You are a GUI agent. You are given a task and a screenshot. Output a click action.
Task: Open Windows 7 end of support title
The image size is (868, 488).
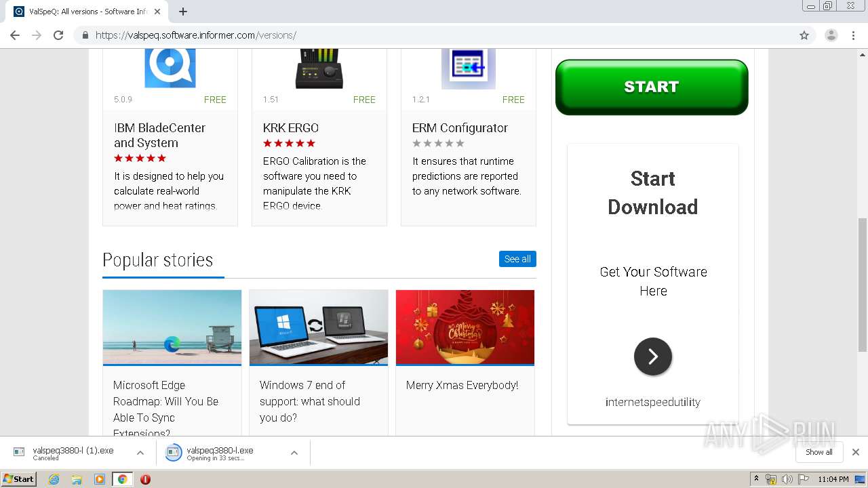coord(310,401)
